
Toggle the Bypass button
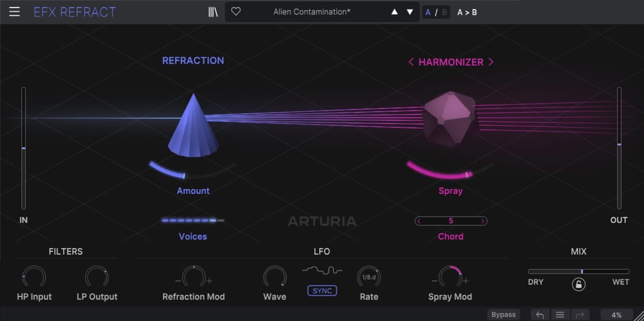point(503,315)
